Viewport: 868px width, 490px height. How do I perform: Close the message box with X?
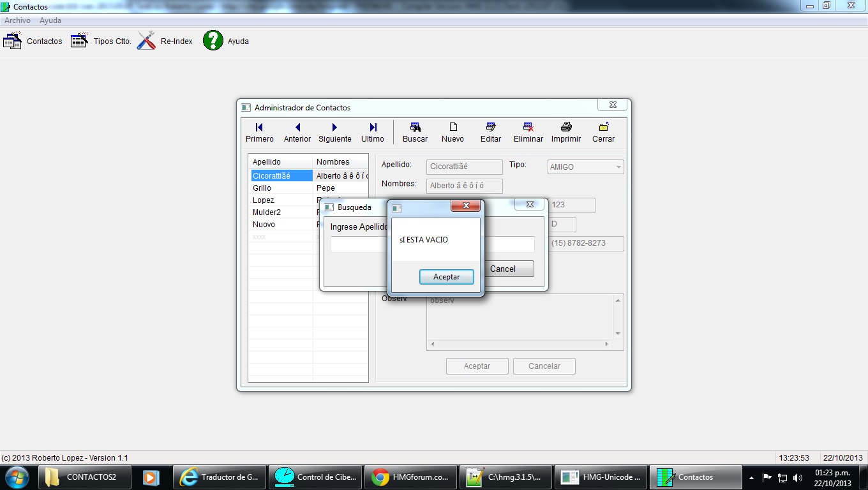tap(466, 205)
